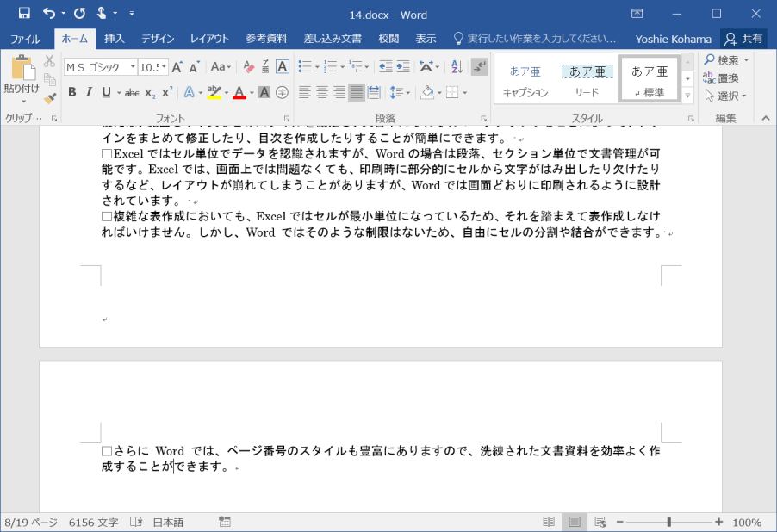Undo the last action
Image resolution: width=777 pixels, height=532 pixels.
point(49,14)
